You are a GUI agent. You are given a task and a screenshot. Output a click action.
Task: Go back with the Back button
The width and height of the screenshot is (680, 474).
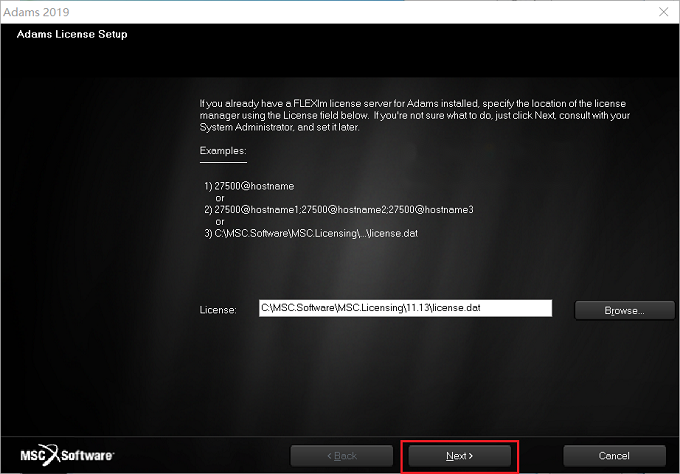coord(342,456)
